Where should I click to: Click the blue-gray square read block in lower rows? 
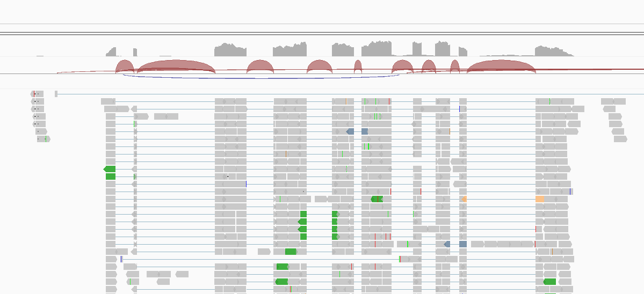point(463,244)
